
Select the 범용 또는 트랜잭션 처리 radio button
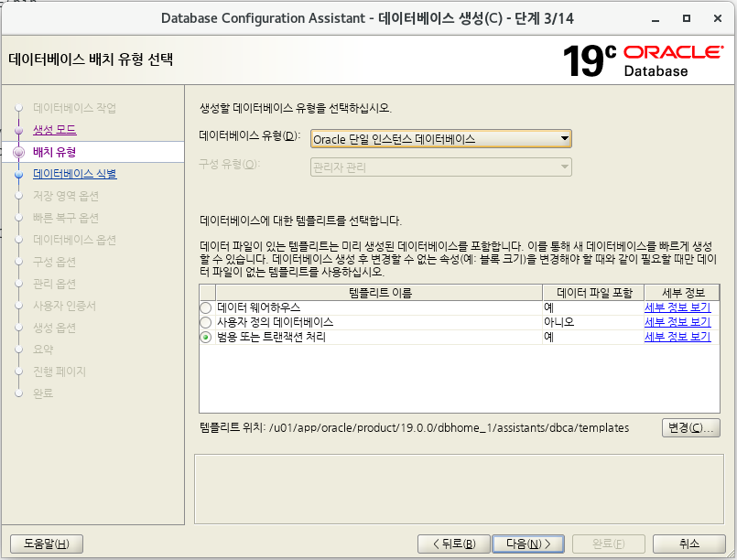tap(206, 338)
